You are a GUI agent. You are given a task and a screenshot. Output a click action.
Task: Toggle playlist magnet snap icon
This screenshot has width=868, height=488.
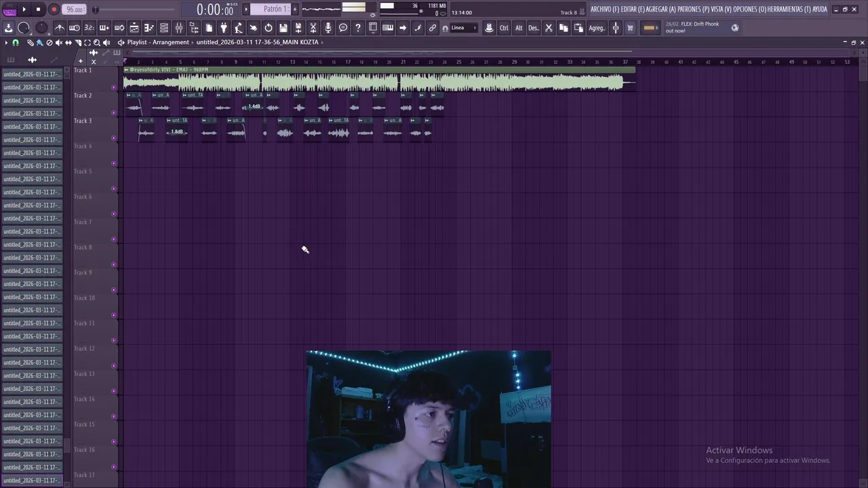click(16, 43)
